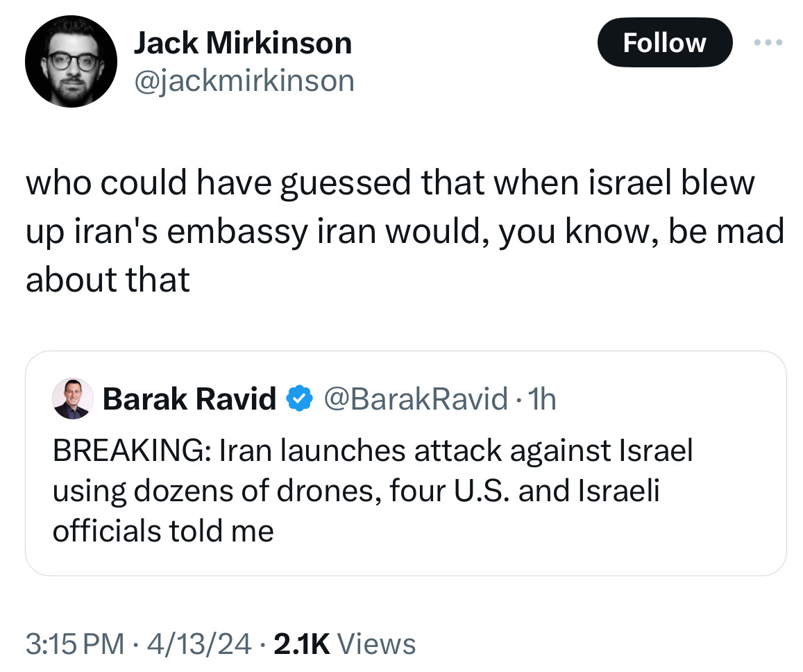Click Barak Ravid's small profile picture
The image size is (803, 672).
pos(72,398)
